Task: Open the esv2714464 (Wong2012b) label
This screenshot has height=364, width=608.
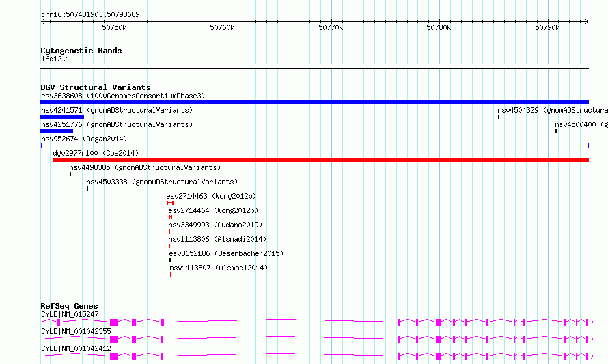Action: [x=213, y=210]
